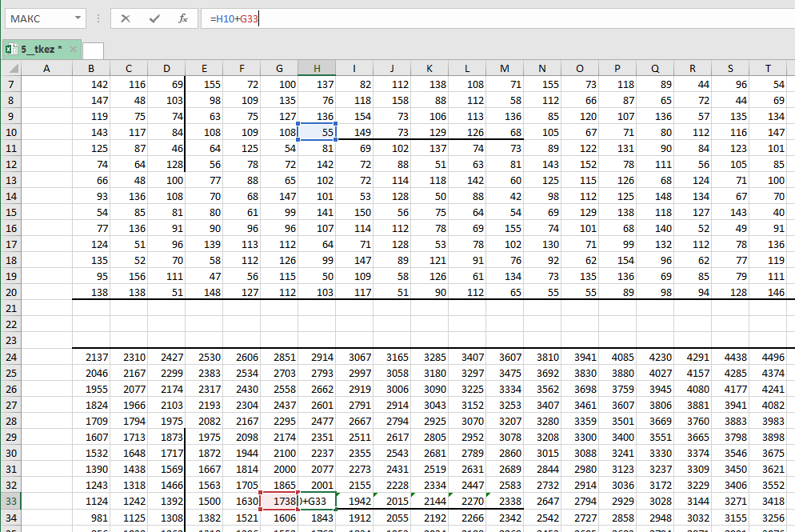The width and height of the screenshot is (795, 532).
Task: Confirm the formula with the checkmark icon
Action: tap(154, 18)
